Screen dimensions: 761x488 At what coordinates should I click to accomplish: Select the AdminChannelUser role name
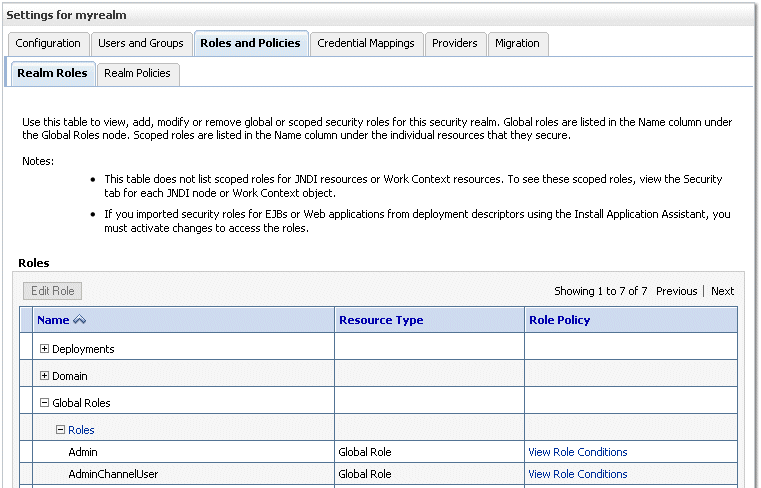tap(113, 474)
